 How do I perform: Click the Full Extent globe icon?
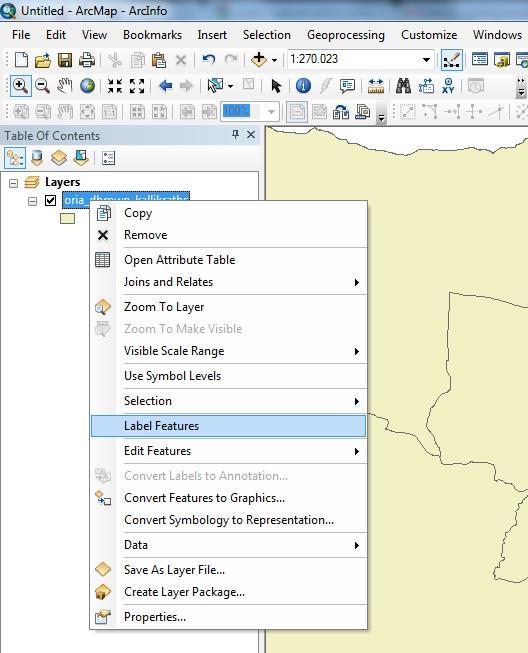87,86
